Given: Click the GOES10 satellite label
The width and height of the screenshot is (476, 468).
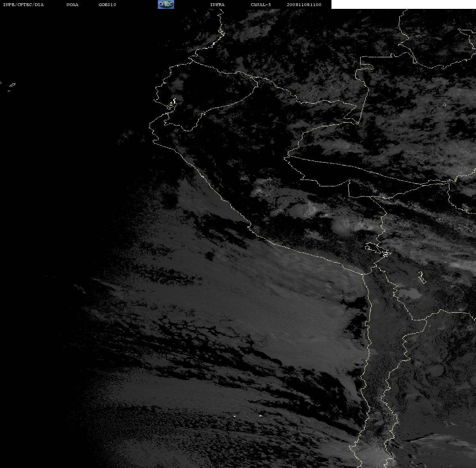Looking at the screenshot, I should click(107, 4).
